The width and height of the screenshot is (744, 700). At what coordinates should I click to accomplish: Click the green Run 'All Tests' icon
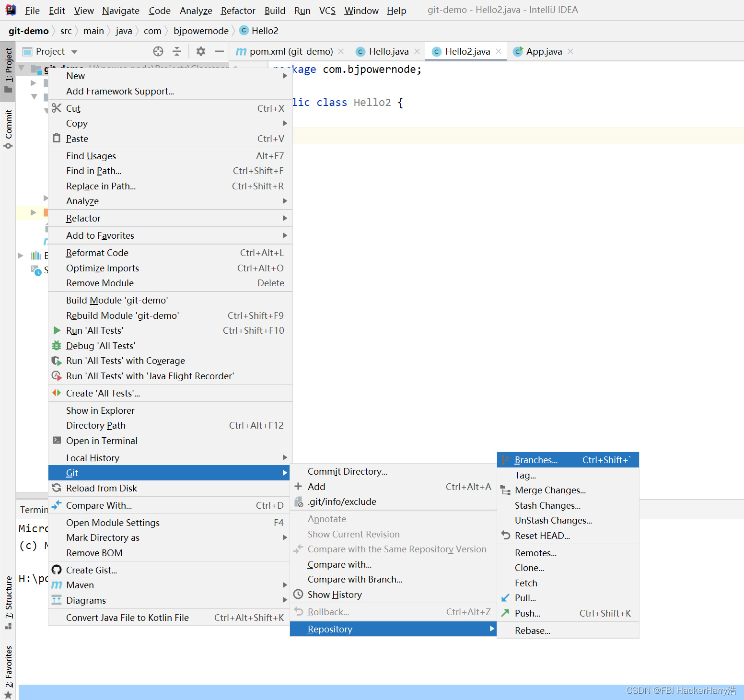[x=57, y=330]
